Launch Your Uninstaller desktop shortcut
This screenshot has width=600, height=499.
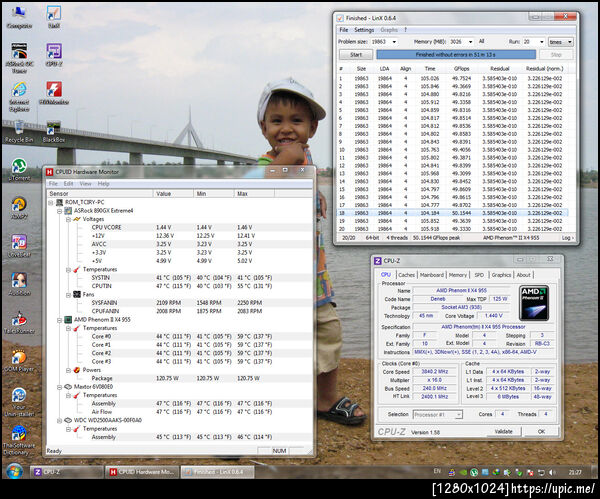tap(19, 402)
